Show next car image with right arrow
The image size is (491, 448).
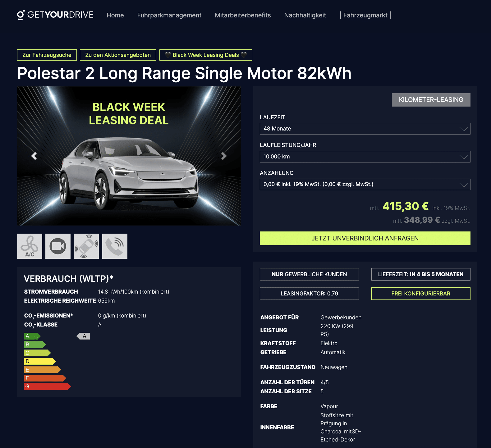click(x=224, y=156)
